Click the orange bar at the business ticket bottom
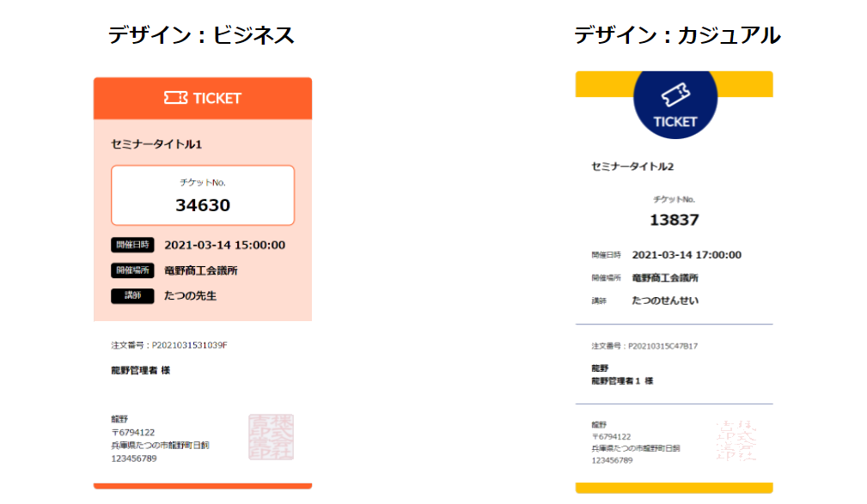The height and width of the screenshot is (504, 867). point(203,486)
